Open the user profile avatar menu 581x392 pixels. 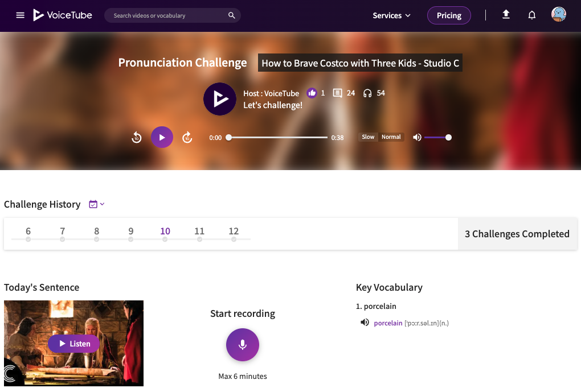pyautogui.click(x=559, y=15)
